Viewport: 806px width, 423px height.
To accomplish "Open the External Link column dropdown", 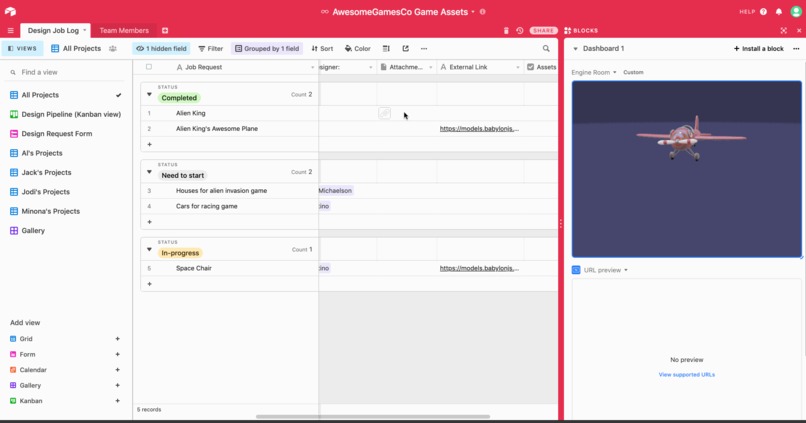I will [x=518, y=67].
